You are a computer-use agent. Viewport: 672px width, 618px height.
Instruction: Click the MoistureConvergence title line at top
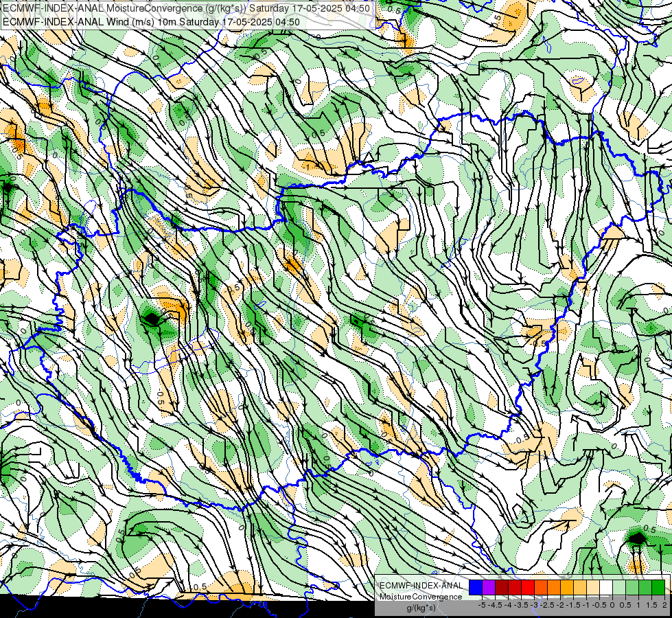point(187,8)
